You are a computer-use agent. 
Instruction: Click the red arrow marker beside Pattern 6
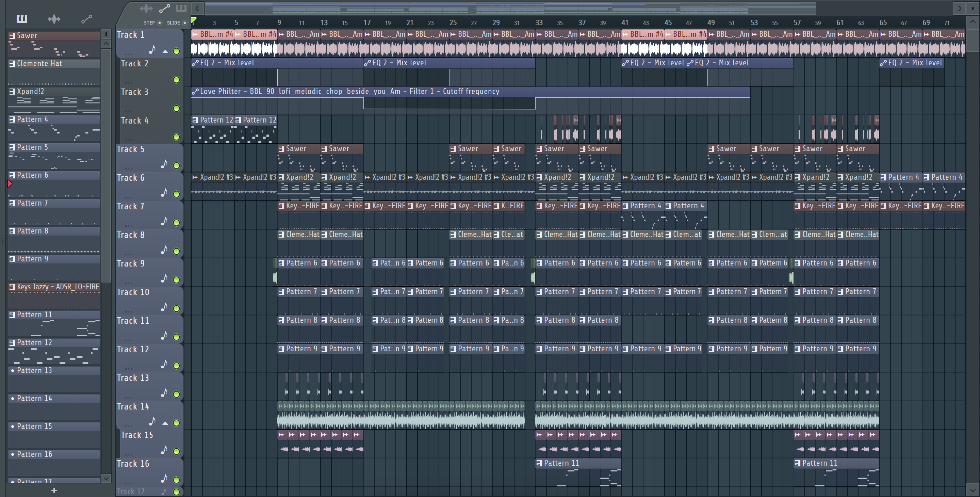click(10, 184)
